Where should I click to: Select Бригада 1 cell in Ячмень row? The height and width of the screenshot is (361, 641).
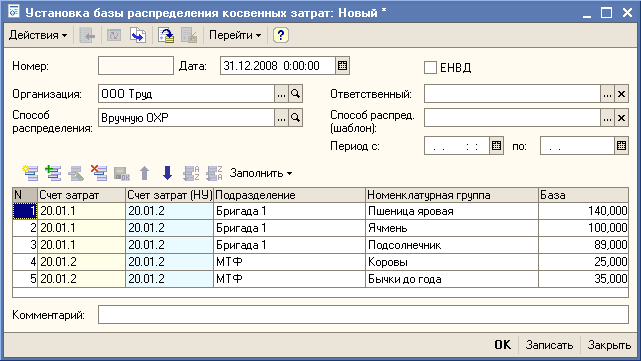pyautogui.click(x=289, y=228)
